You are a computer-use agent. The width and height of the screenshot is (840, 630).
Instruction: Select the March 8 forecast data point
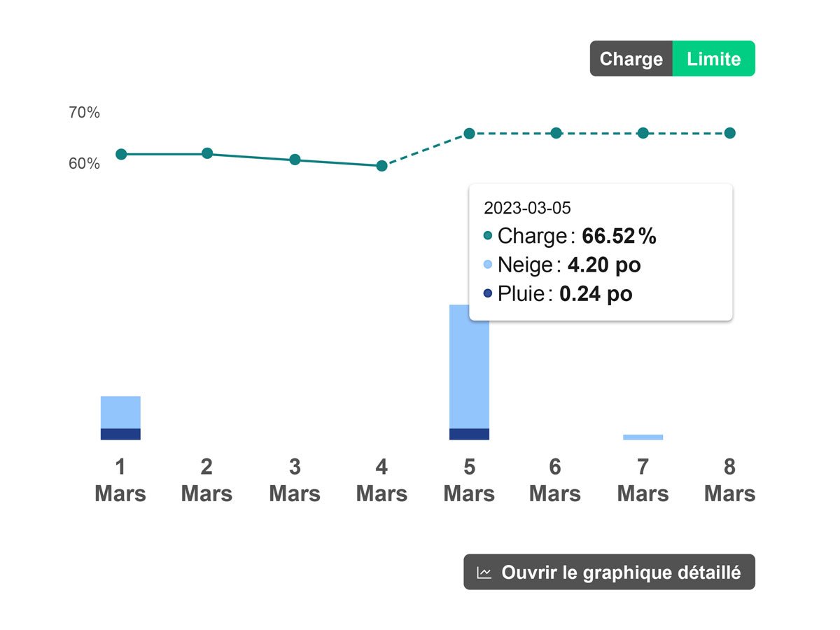729,133
